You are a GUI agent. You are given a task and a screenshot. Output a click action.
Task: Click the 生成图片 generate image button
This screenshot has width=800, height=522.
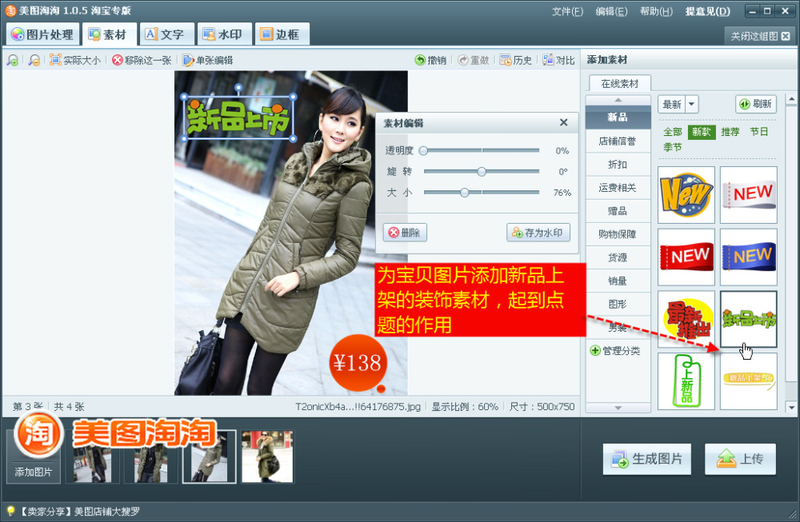tap(646, 459)
